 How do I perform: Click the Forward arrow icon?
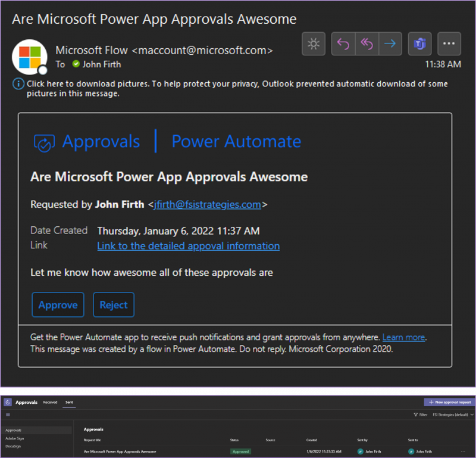[x=390, y=43]
